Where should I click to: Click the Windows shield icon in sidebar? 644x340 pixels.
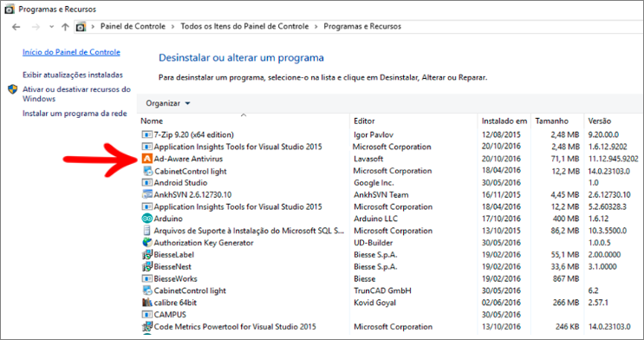coord(13,89)
